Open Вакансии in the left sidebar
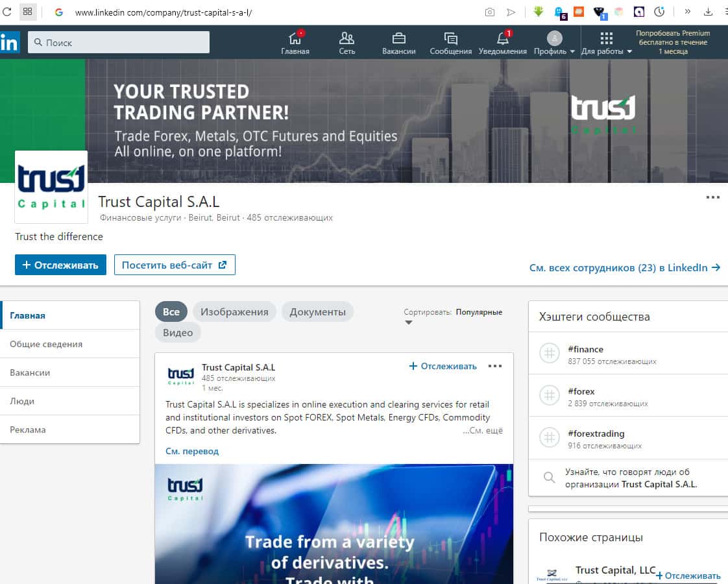This screenshot has height=584, width=728. (x=70, y=372)
